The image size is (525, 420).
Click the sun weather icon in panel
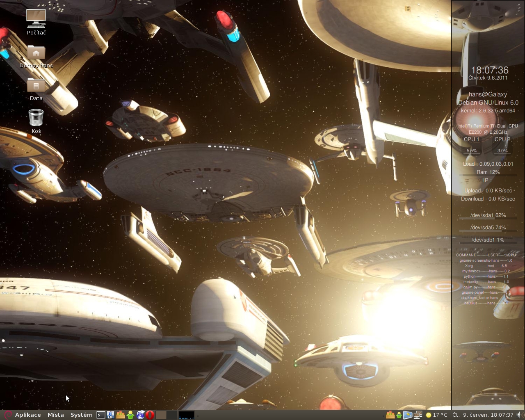click(x=429, y=415)
